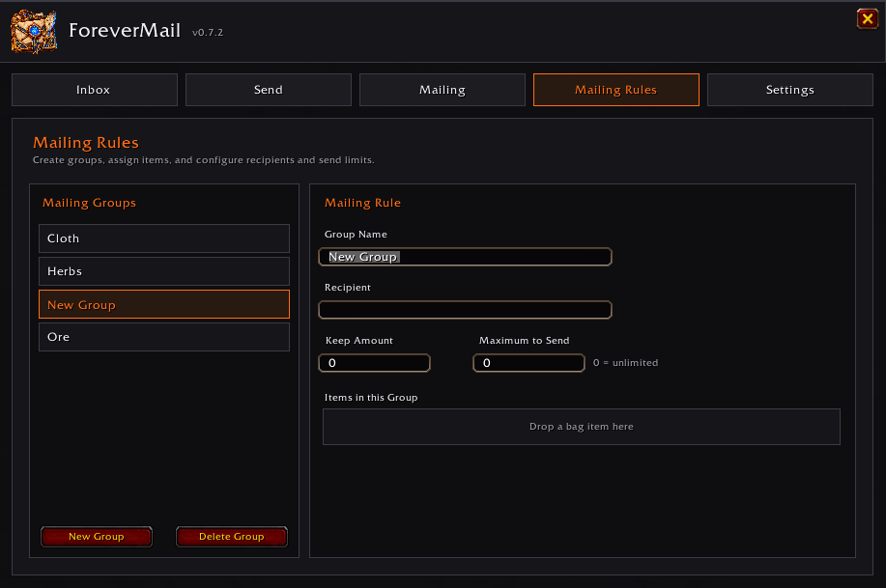Click the '0 = unlimited' hint text
The image size is (886, 588).
[x=625, y=363]
